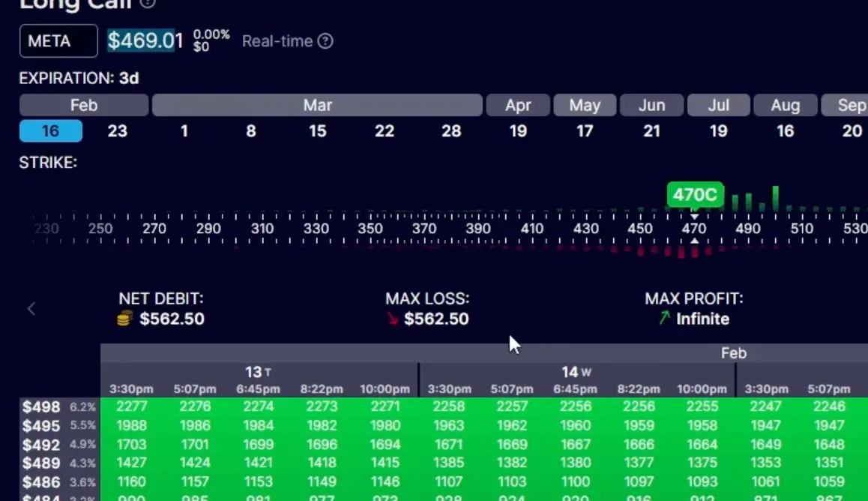
Task: Click the 470C strike marker label
Action: [x=695, y=195]
